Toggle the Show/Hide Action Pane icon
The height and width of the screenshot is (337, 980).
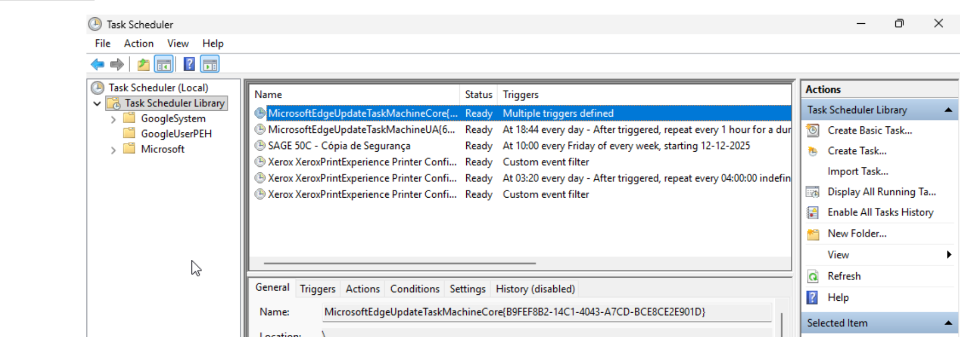pyautogui.click(x=210, y=64)
